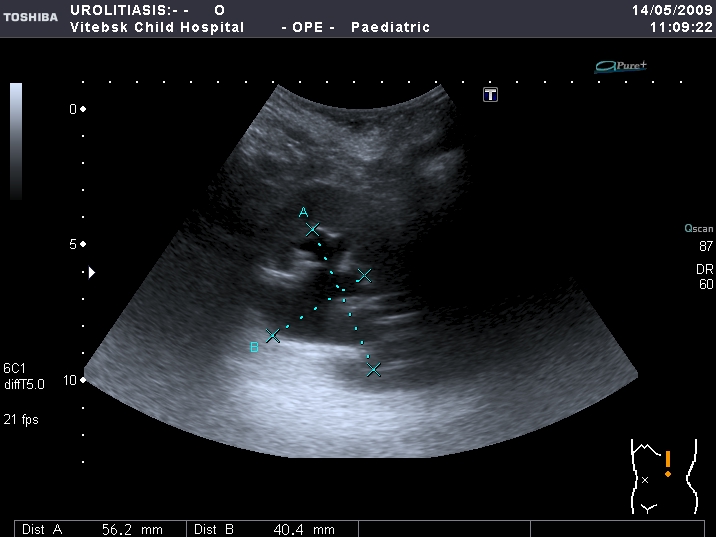Select the left caliper cross beside label B
Image resolution: width=716 pixels, height=537 pixels.
[273, 336]
